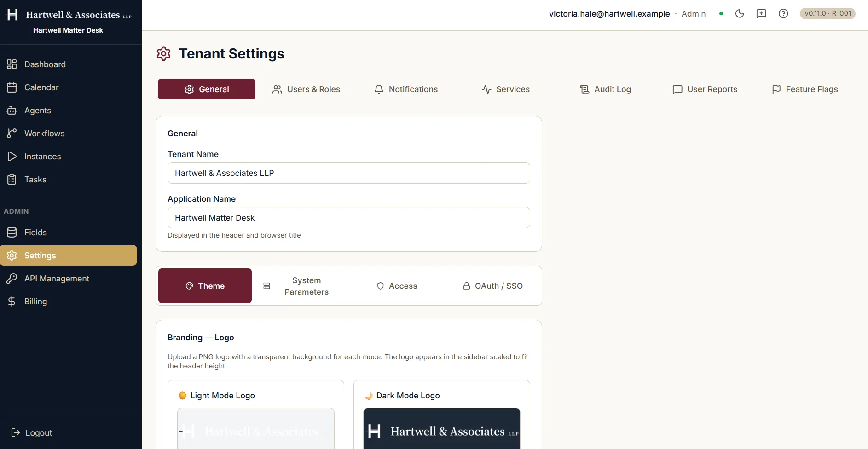Click the Hartwell H logo in sidebar
This screenshot has height=449, width=868.
coord(12,15)
